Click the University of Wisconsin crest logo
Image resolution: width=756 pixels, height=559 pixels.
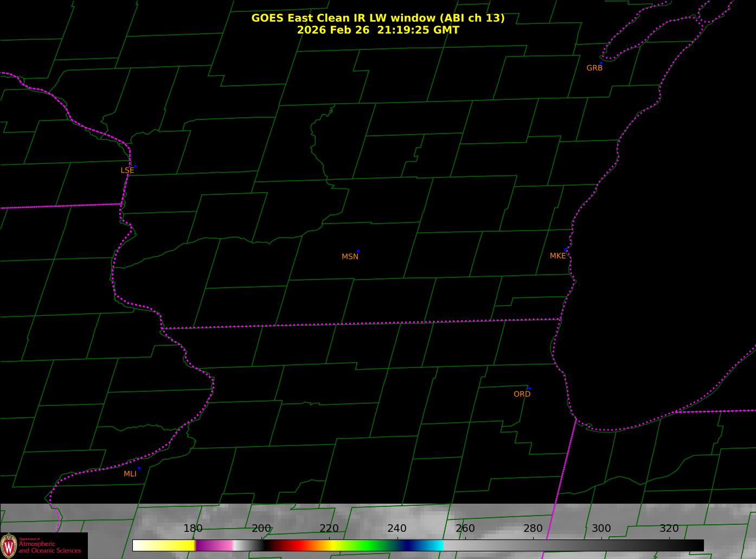(x=9, y=545)
